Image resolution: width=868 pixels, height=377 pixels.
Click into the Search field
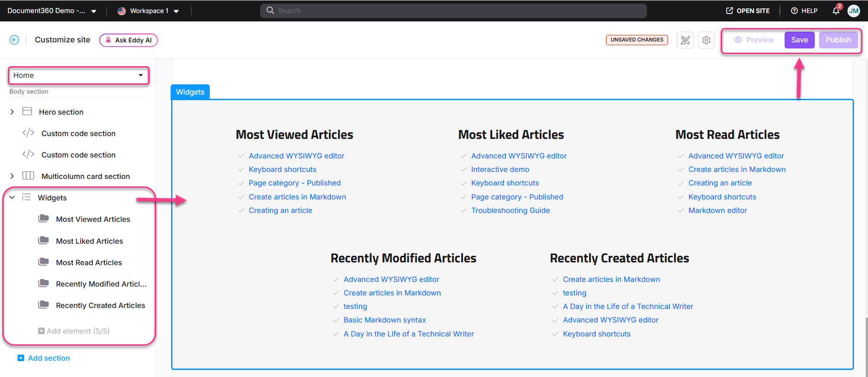[x=454, y=11]
